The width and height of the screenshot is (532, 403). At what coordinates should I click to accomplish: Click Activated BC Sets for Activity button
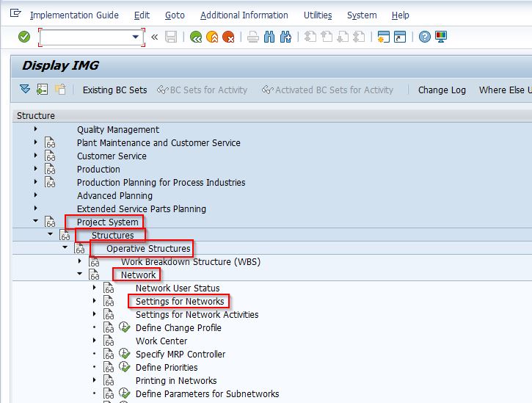327,90
